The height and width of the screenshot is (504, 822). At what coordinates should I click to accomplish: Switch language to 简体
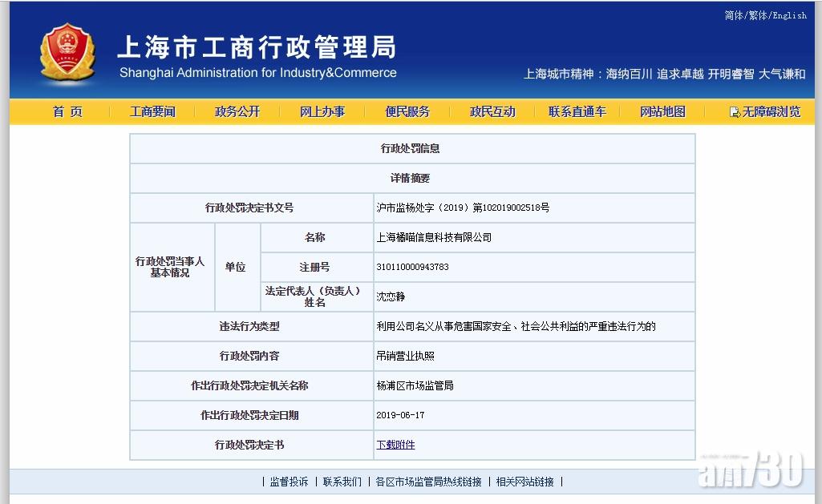click(x=733, y=15)
